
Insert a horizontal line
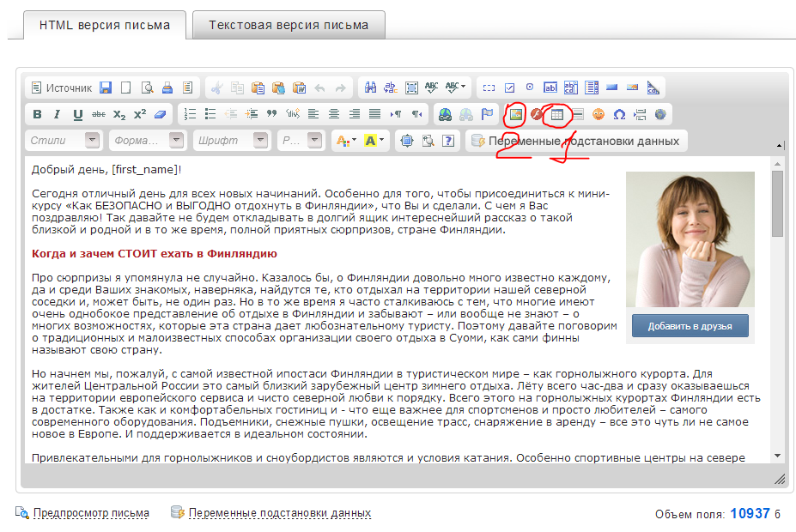click(578, 114)
